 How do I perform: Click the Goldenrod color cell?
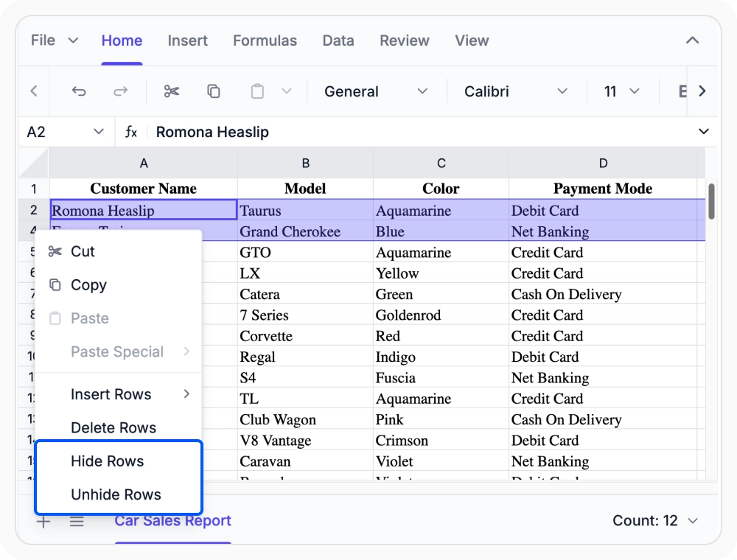[441, 315]
